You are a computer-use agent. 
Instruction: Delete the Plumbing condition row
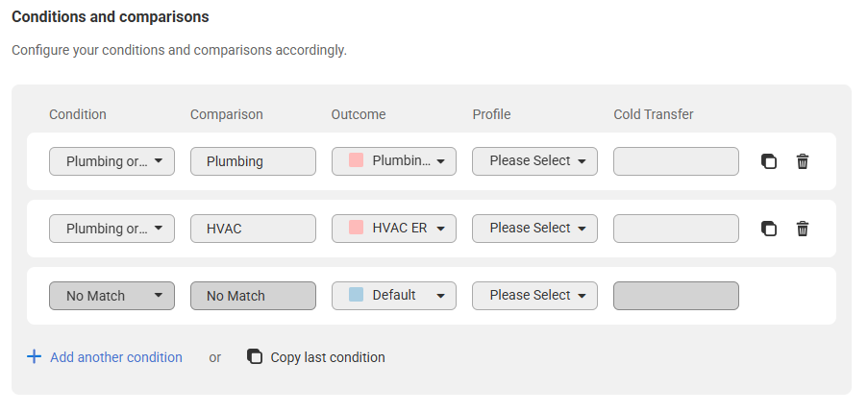pyautogui.click(x=802, y=161)
